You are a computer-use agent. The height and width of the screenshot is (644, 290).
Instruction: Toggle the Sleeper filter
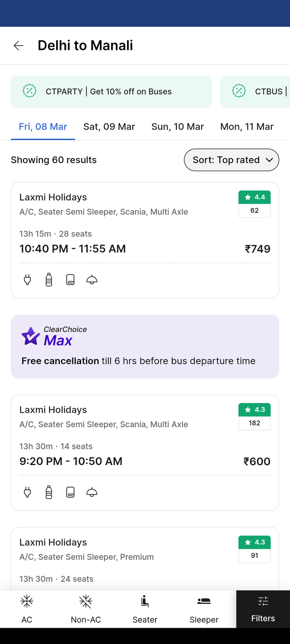coord(204,609)
